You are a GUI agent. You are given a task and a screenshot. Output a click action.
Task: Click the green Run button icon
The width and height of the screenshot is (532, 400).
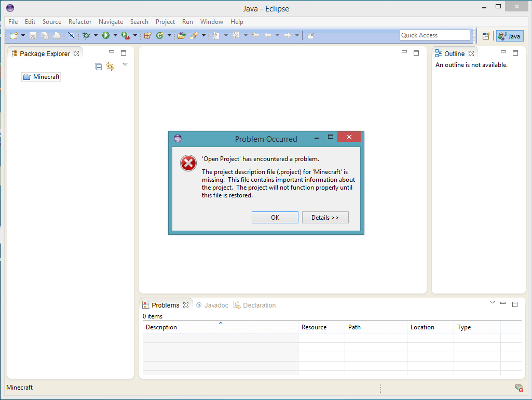pos(106,35)
